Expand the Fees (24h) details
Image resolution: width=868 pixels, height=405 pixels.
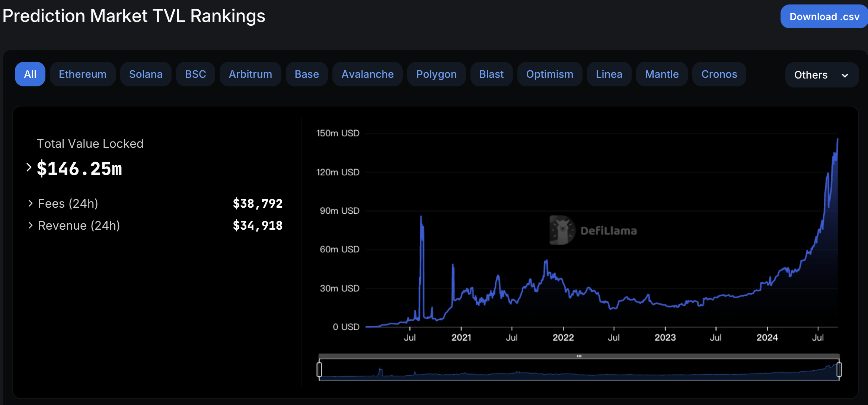coord(31,203)
